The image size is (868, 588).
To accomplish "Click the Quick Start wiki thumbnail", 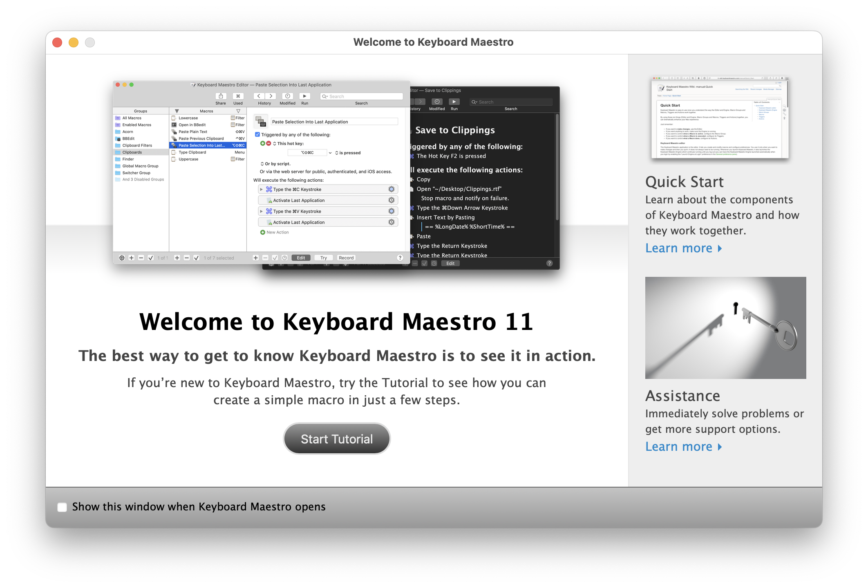I will click(x=720, y=117).
